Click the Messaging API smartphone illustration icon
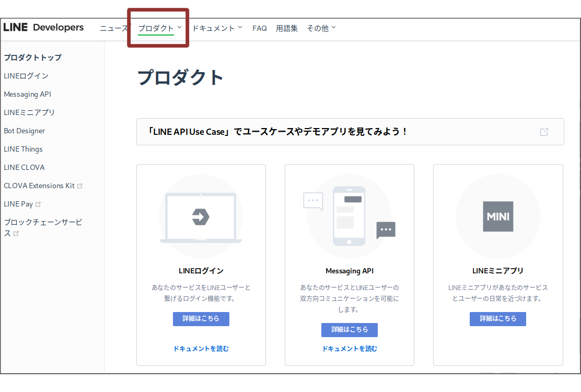This screenshot has height=392, width=581. click(349, 216)
